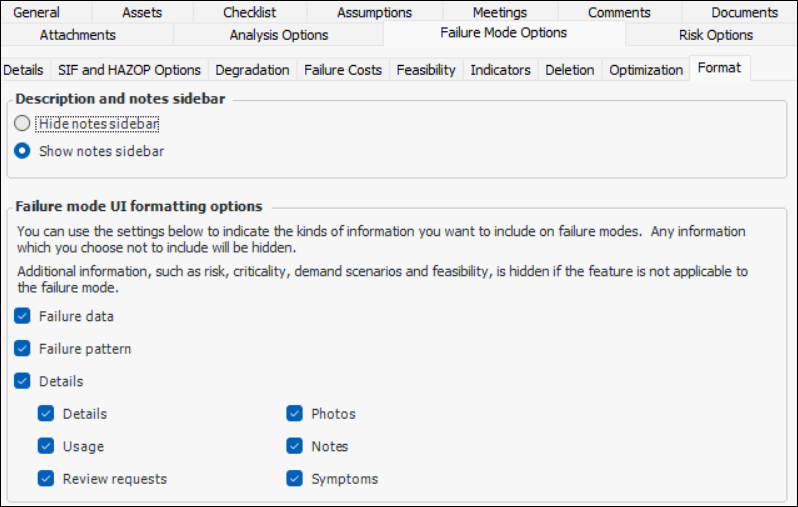
Task: Disable the Usage checkbox
Action: 46,446
